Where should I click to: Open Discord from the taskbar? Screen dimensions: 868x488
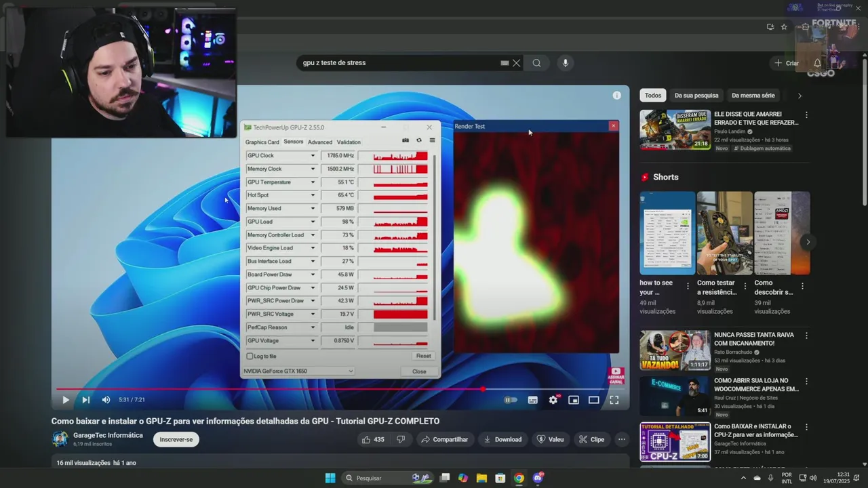point(538,478)
